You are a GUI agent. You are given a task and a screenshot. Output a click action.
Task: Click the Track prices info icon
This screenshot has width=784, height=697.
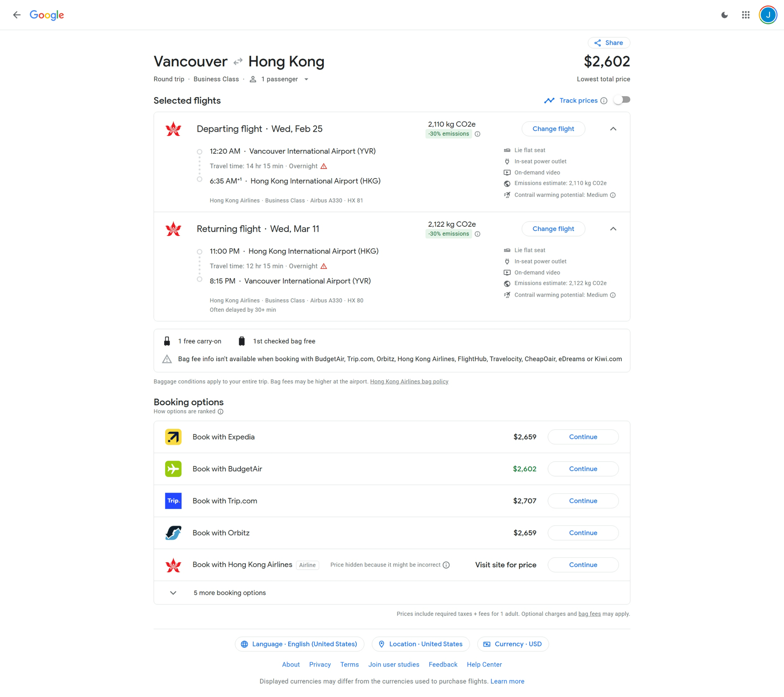tap(604, 101)
